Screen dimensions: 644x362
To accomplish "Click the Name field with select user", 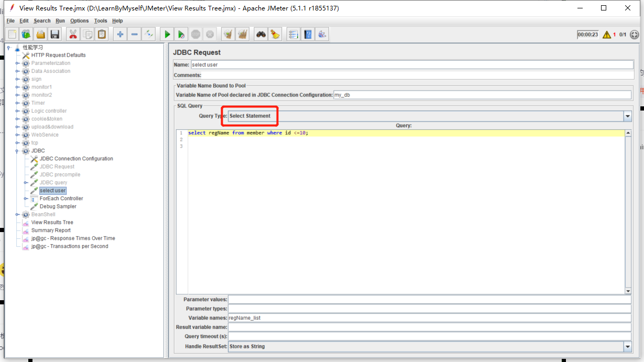I will point(412,64).
